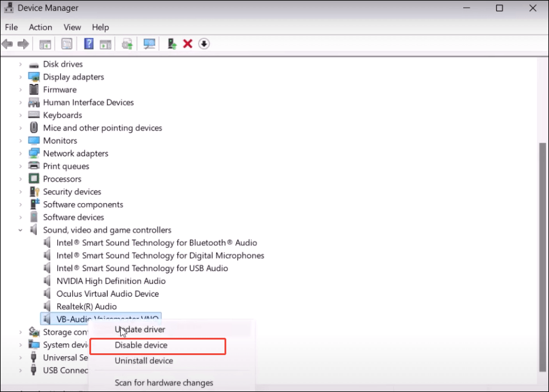The width and height of the screenshot is (549, 392).
Task: Select the Oculus Virtual Audio Device entry
Action: pos(107,293)
